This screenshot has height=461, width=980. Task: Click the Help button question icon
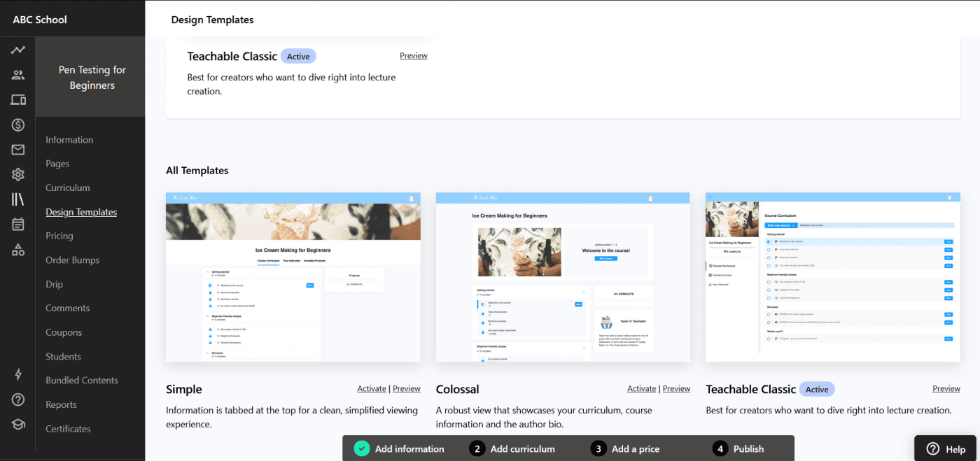(x=933, y=449)
